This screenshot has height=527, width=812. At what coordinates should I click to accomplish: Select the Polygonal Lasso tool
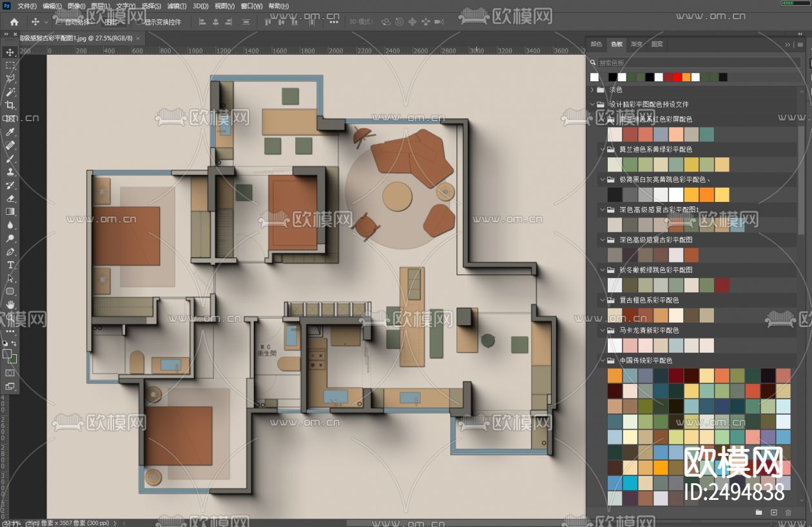(x=10, y=79)
